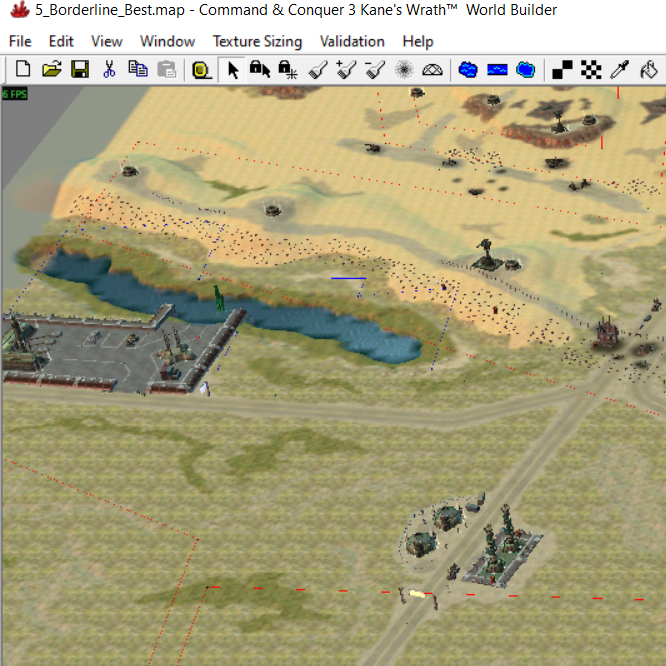Select the plain height brush tool
666x666 pixels.
[318, 70]
